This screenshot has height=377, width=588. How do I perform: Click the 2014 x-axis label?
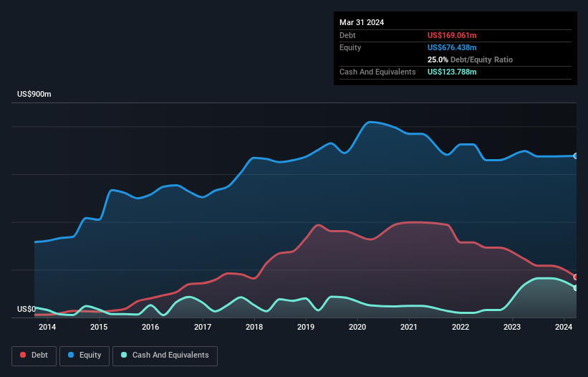(x=47, y=328)
